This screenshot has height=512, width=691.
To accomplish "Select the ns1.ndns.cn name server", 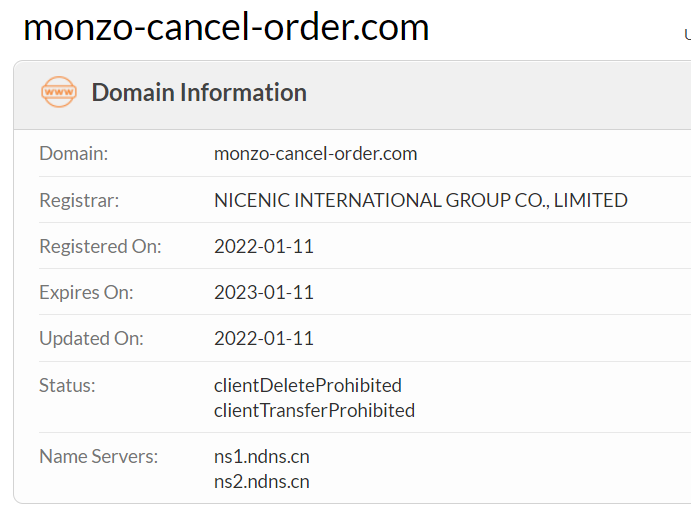I will click(261, 457).
